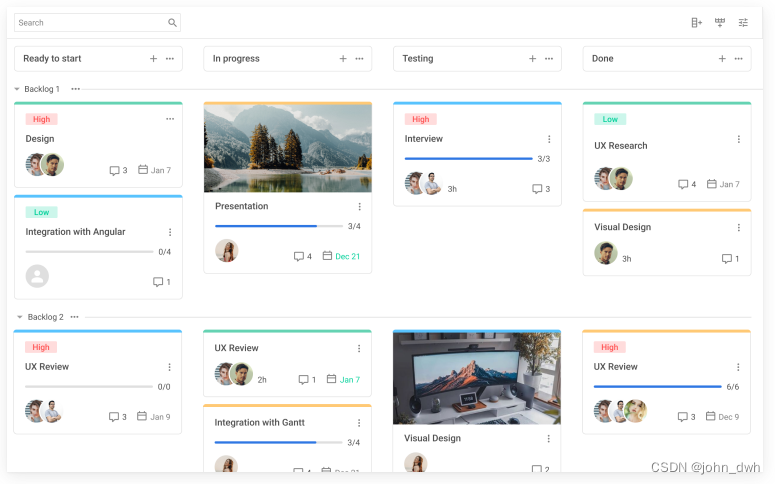Click comments icon on Integration with Angular card

[158, 282]
